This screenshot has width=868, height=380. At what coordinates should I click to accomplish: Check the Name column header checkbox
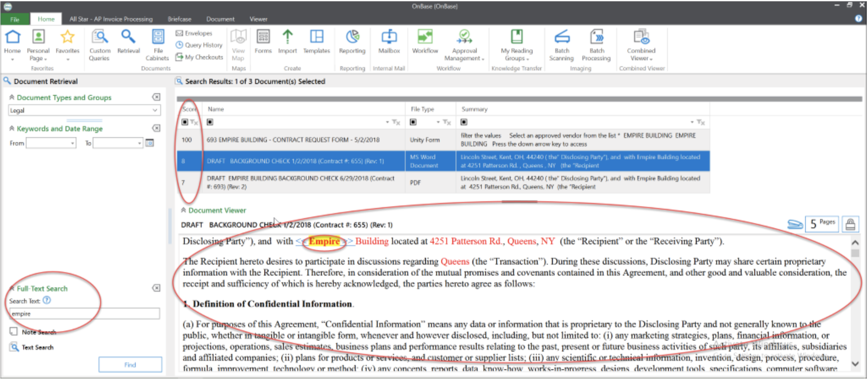tap(209, 122)
